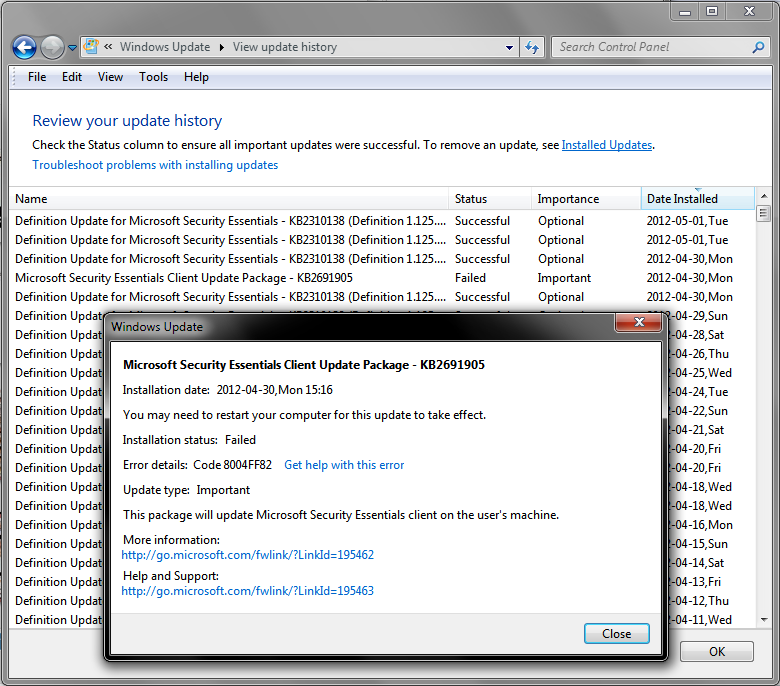This screenshot has height=686, width=780.
Task: Click the double chevron in the address bar
Action: pyautogui.click(x=108, y=47)
